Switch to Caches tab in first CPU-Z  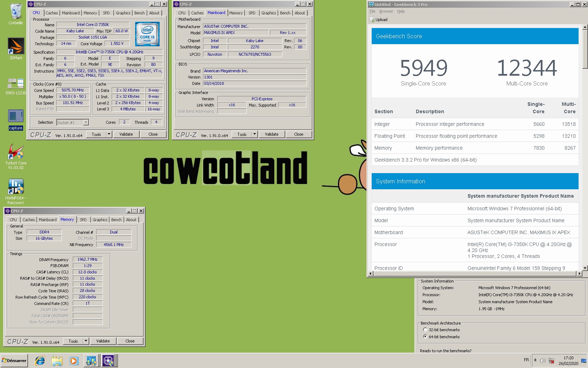pos(51,13)
